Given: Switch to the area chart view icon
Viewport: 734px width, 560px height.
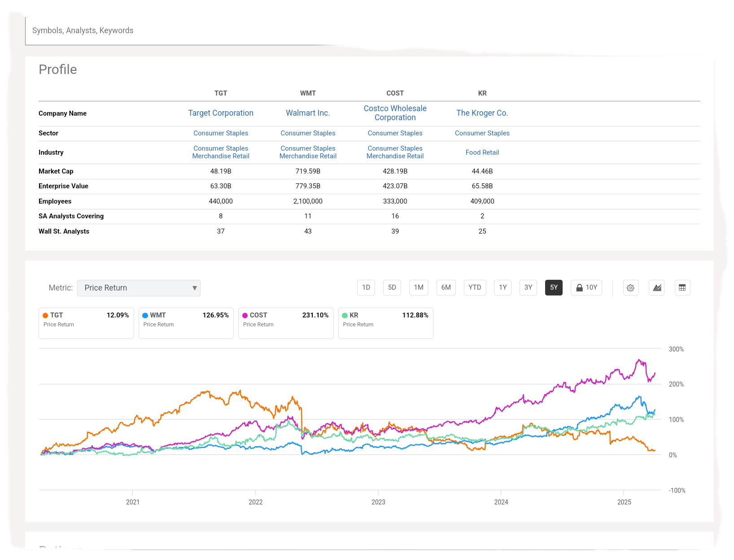Looking at the screenshot, I should [656, 288].
